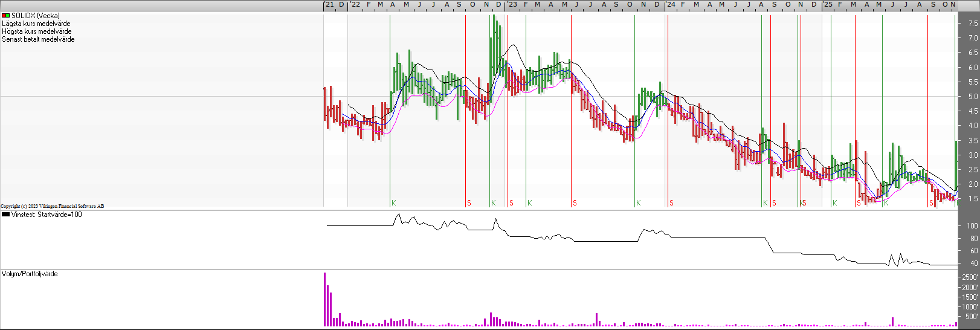
Task: Select the Lägsta kurs medelvärde legend entry
Action: (x=36, y=24)
